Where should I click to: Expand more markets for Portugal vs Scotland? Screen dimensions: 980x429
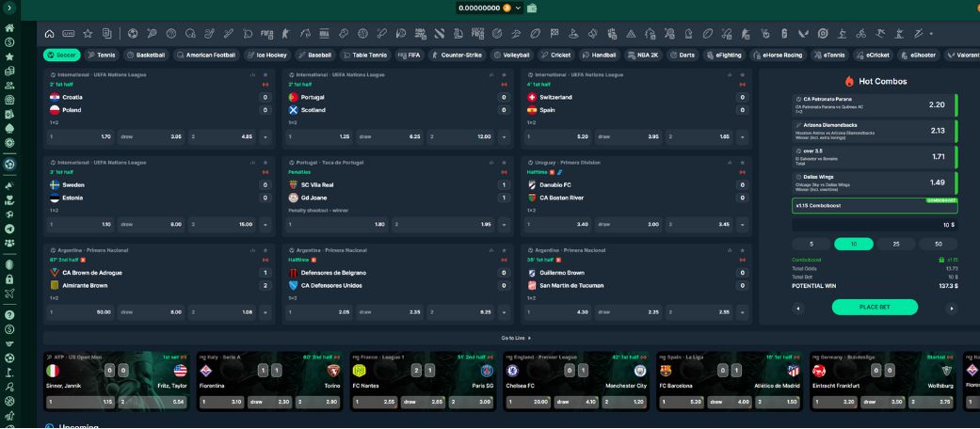(x=504, y=136)
